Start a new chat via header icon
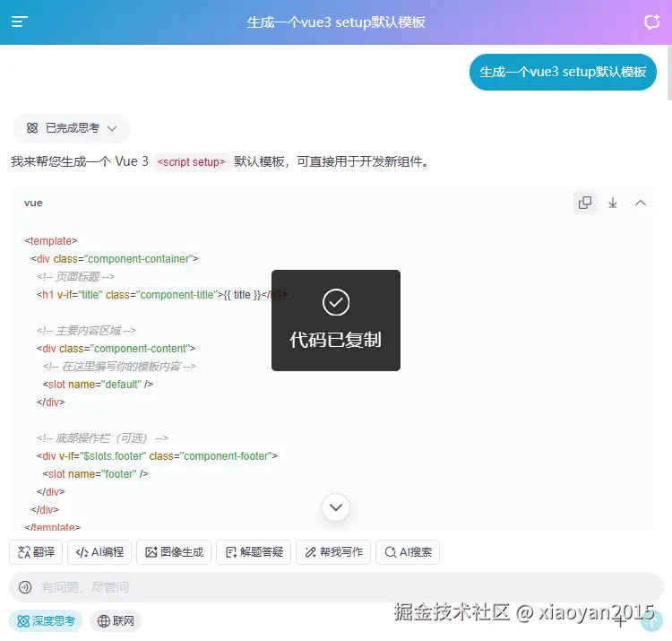 tap(652, 22)
